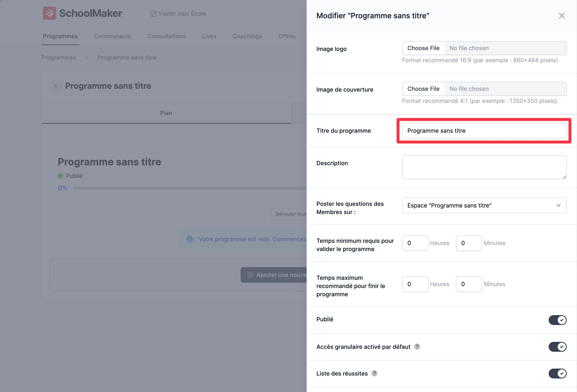Click the 0% programme progress bar

[x=190, y=188]
